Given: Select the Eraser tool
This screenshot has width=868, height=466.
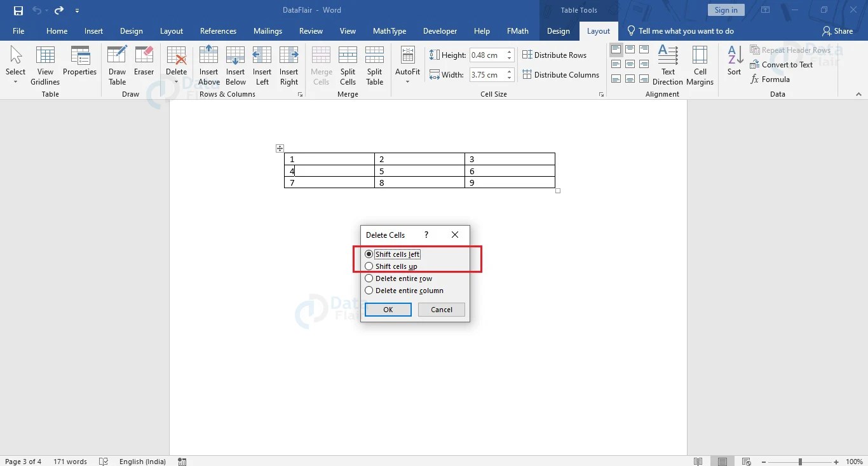Looking at the screenshot, I should 144,65.
